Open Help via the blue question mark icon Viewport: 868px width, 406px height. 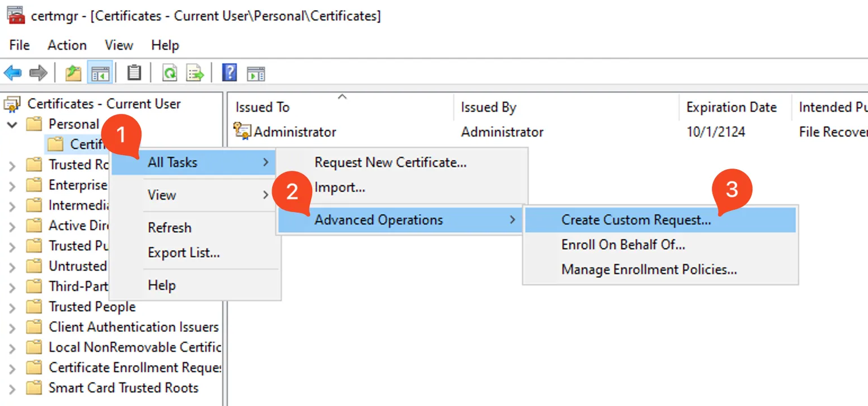point(228,72)
